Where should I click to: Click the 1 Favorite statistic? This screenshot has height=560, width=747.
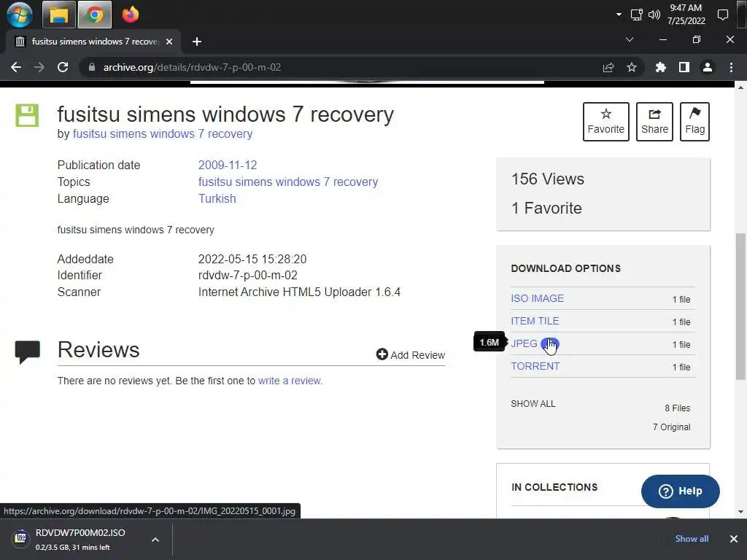546,208
